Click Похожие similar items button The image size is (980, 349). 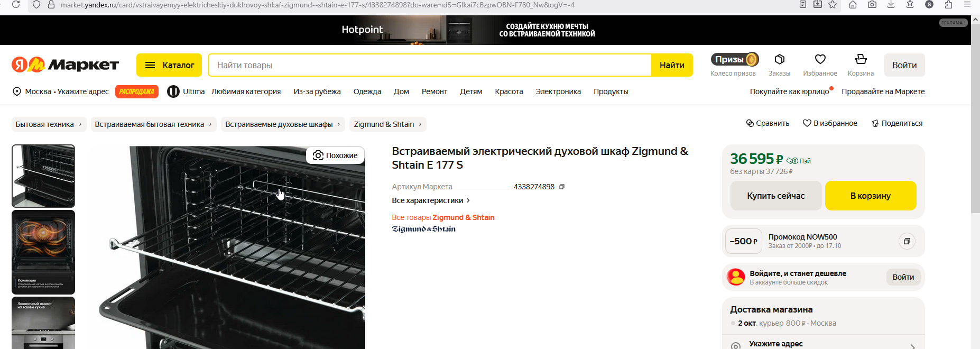pyautogui.click(x=335, y=155)
